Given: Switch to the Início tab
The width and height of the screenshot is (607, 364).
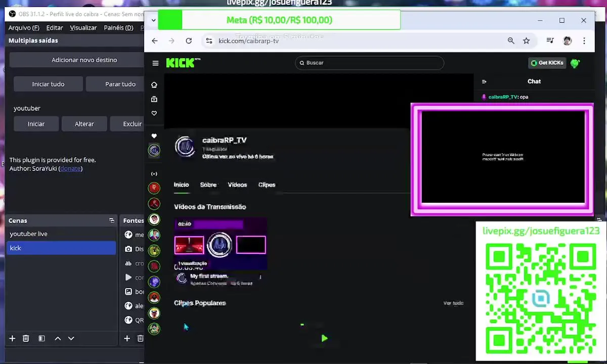Looking at the screenshot, I should point(182,185).
